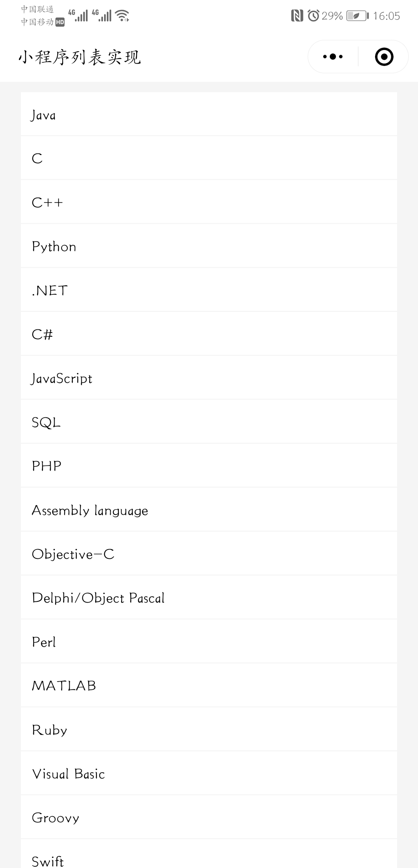Image resolution: width=418 pixels, height=868 pixels.
Task: Select the C++ list entry
Action: coord(209,202)
